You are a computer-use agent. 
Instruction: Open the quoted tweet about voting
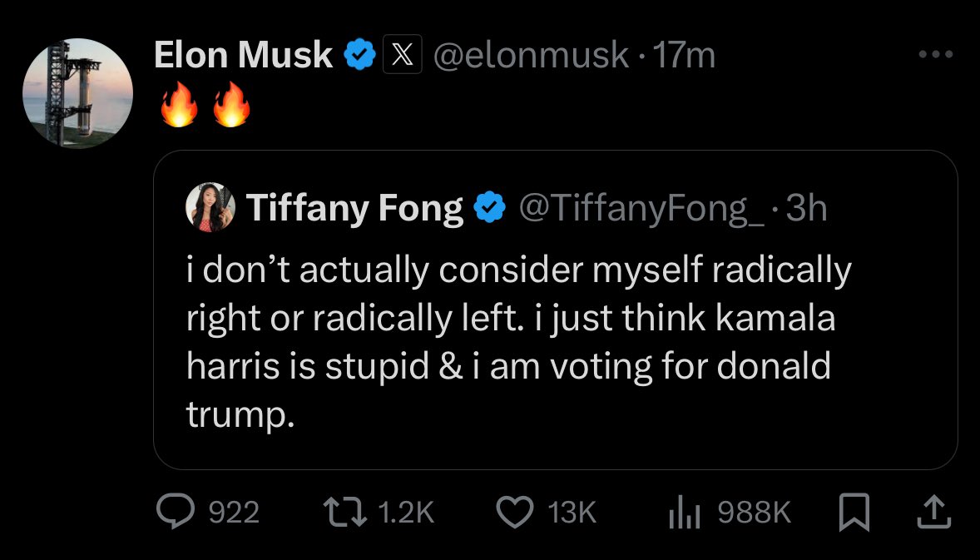pos(556,310)
